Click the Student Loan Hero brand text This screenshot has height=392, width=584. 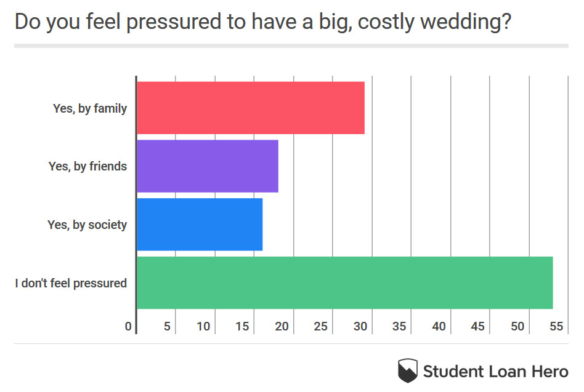click(495, 371)
